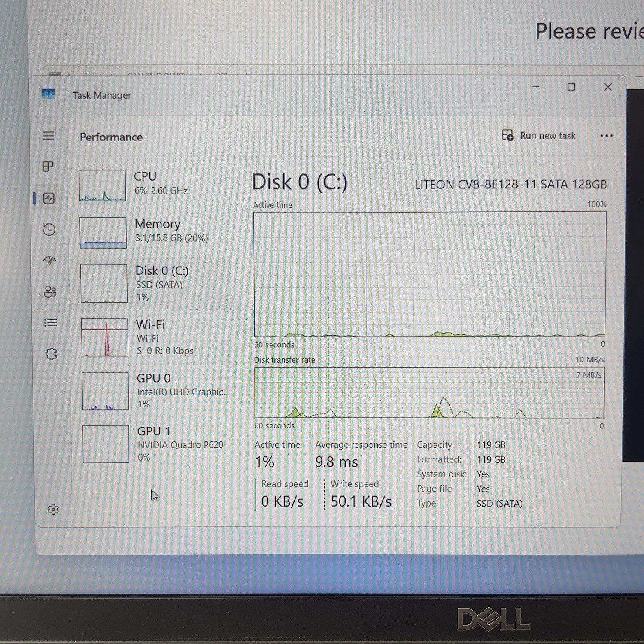Viewport: 644px width, 644px height.
Task: Click the SSD (SATA) Type value
Action: tap(499, 503)
